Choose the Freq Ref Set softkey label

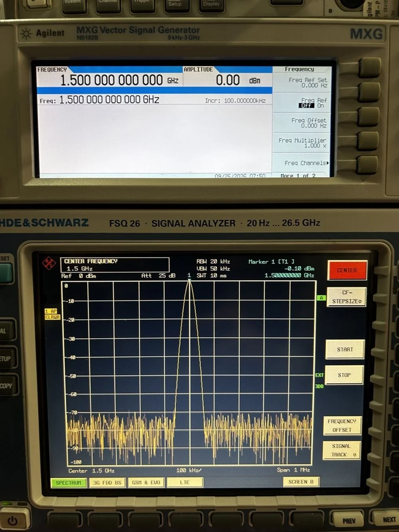point(302,83)
